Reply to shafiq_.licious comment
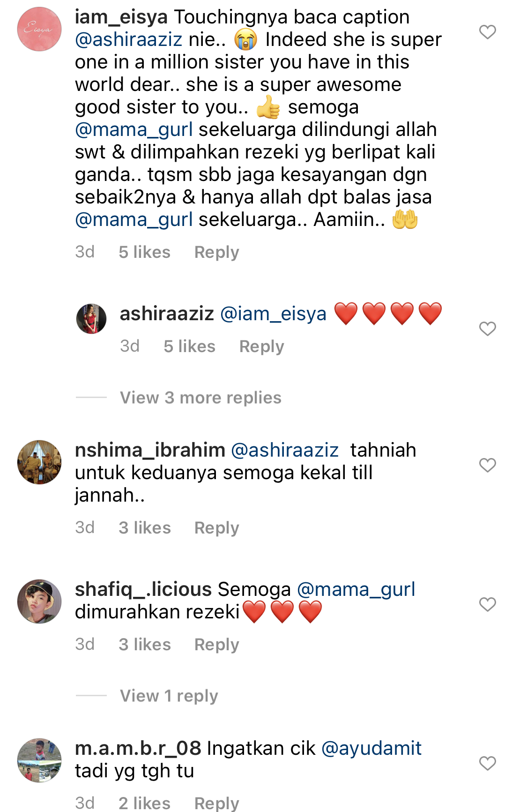 tap(217, 645)
